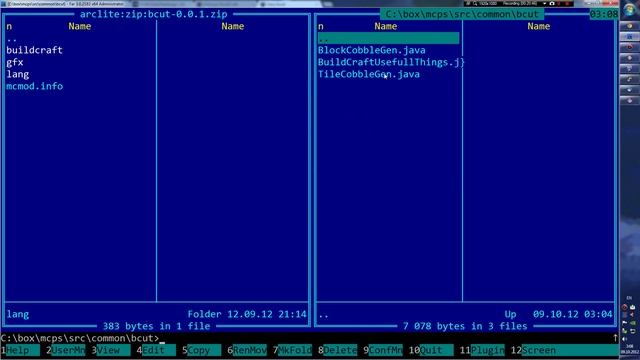Click the 4 Edit key bar item
The height and width of the screenshot is (360, 640).
156,350
